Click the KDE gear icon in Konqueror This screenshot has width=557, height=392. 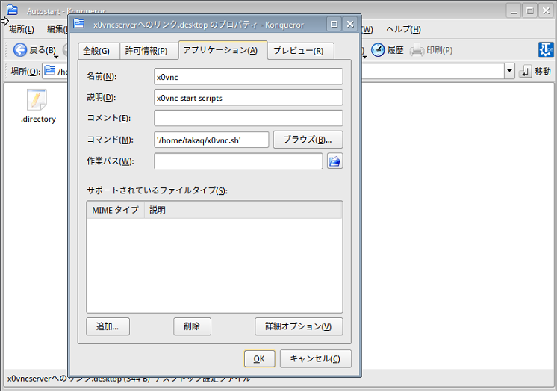coord(546,50)
